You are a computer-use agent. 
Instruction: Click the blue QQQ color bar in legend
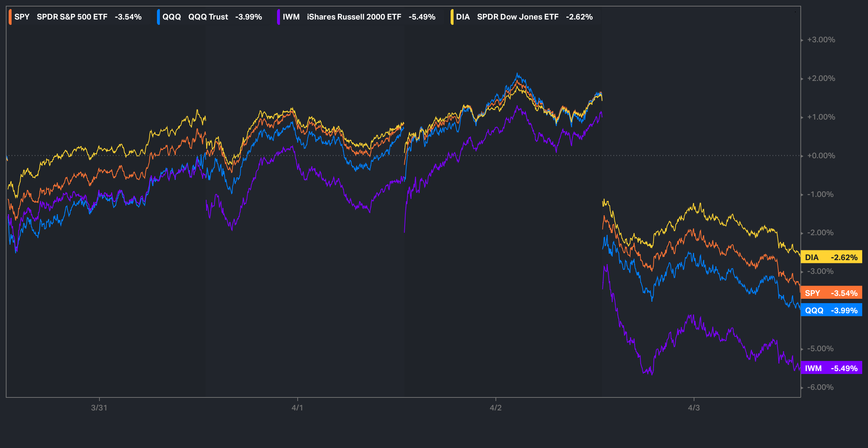[x=158, y=17]
